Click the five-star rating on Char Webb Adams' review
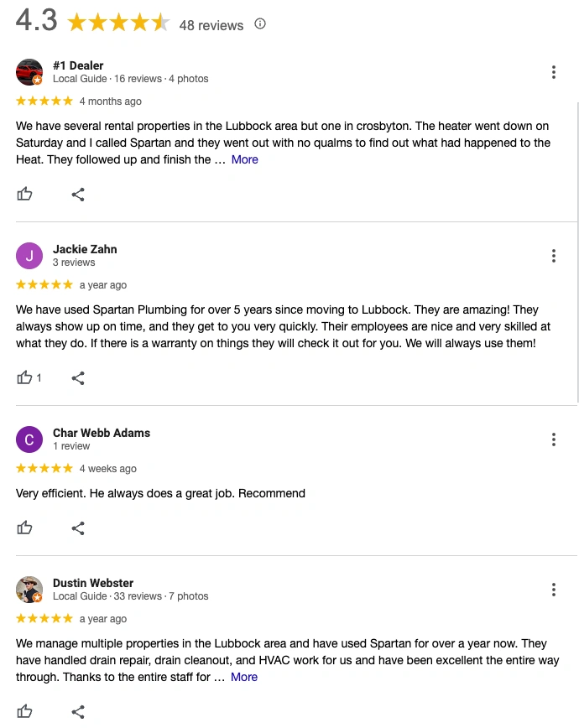579x728 pixels. 44,469
